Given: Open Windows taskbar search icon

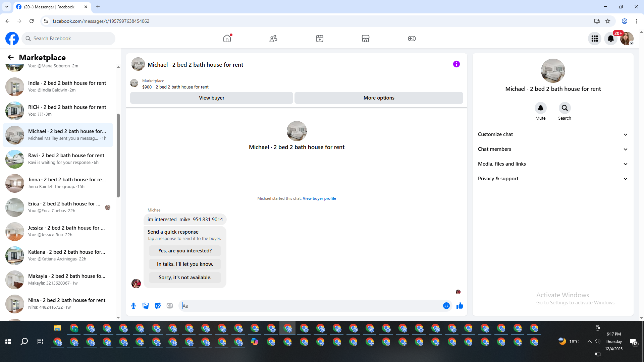Looking at the screenshot, I should pyautogui.click(x=24, y=342).
